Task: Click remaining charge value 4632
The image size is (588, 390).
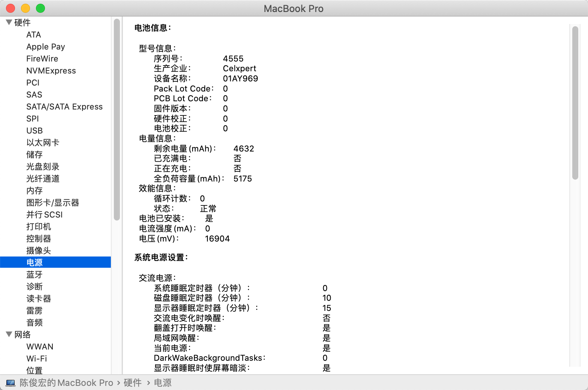Action: [x=244, y=148]
